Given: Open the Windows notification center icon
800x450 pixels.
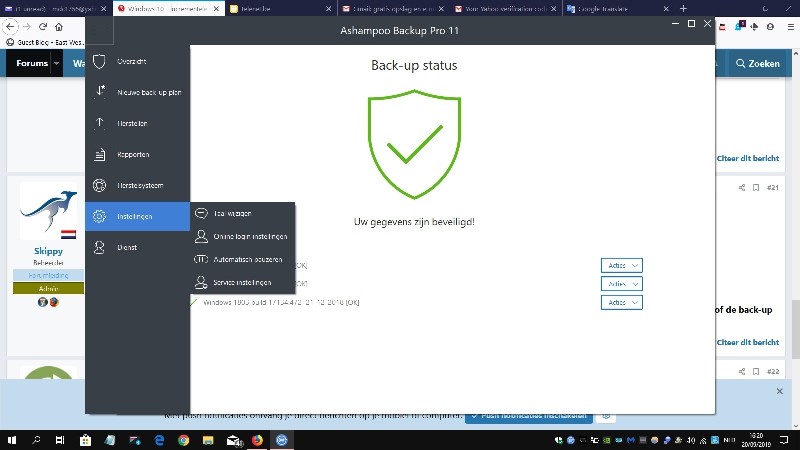Looking at the screenshot, I should click(784, 440).
